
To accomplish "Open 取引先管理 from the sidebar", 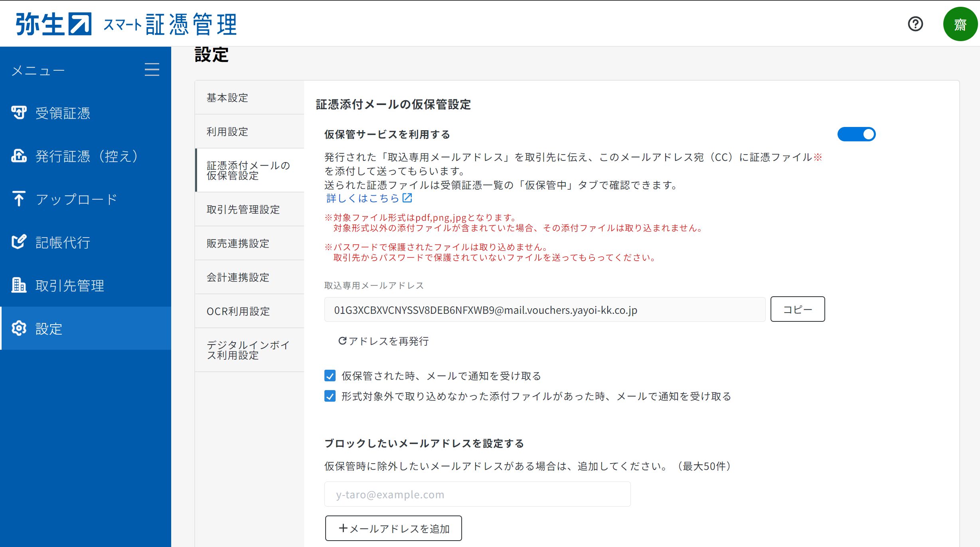I will point(85,285).
